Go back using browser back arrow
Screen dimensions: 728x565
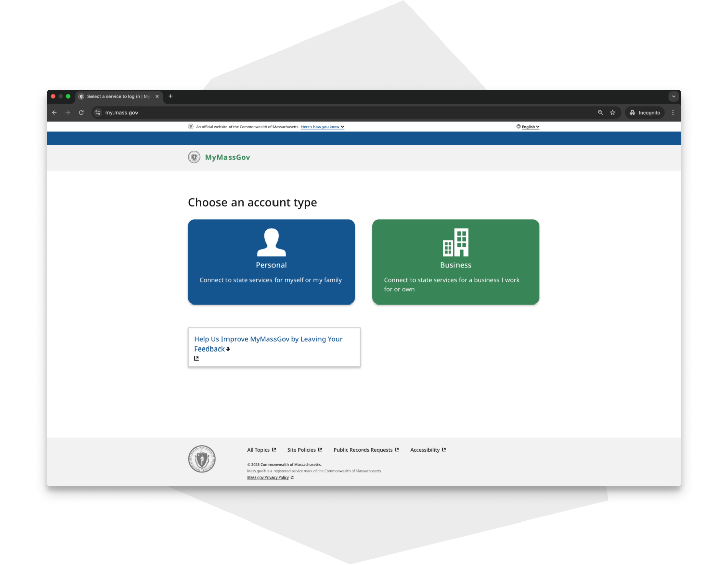click(54, 113)
